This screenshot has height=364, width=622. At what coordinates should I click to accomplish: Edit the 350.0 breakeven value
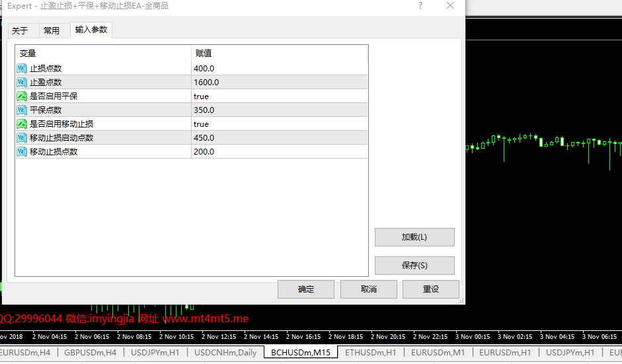(x=279, y=110)
